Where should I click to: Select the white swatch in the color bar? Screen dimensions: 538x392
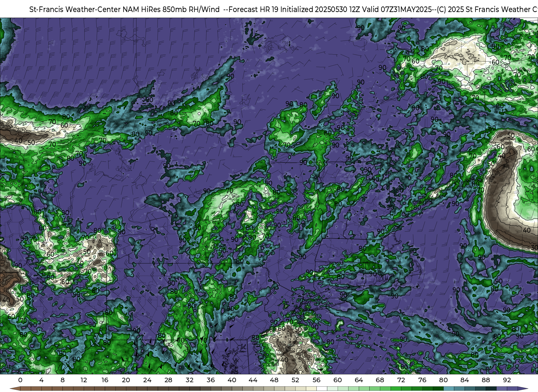(x=322, y=389)
